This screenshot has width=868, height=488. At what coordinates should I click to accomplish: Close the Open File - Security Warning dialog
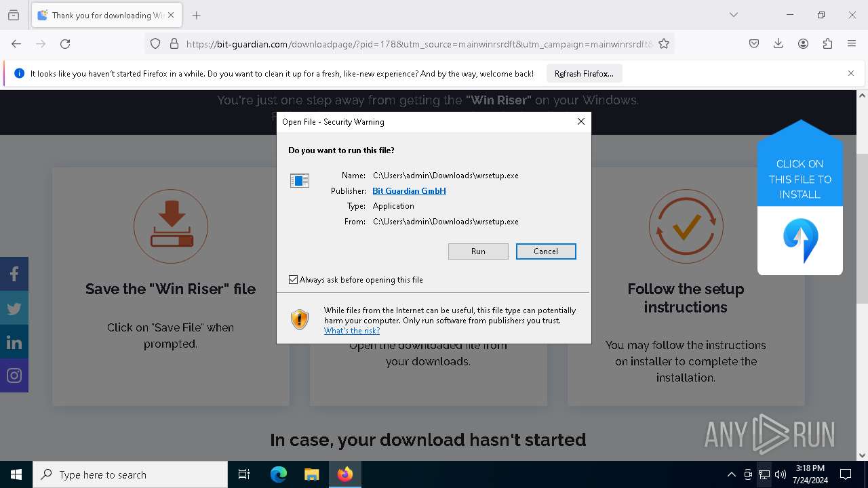(580, 121)
